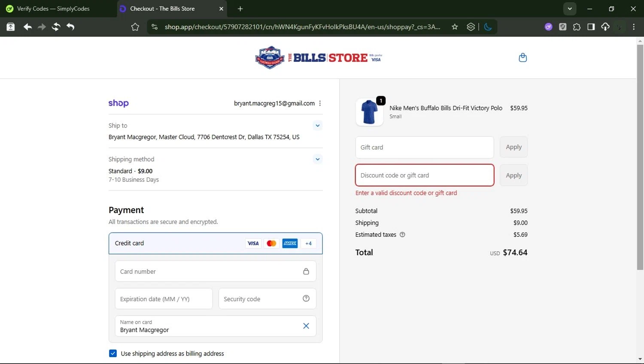Show the security code help tooltip
Screen dimensions: 644x364
click(x=306, y=298)
